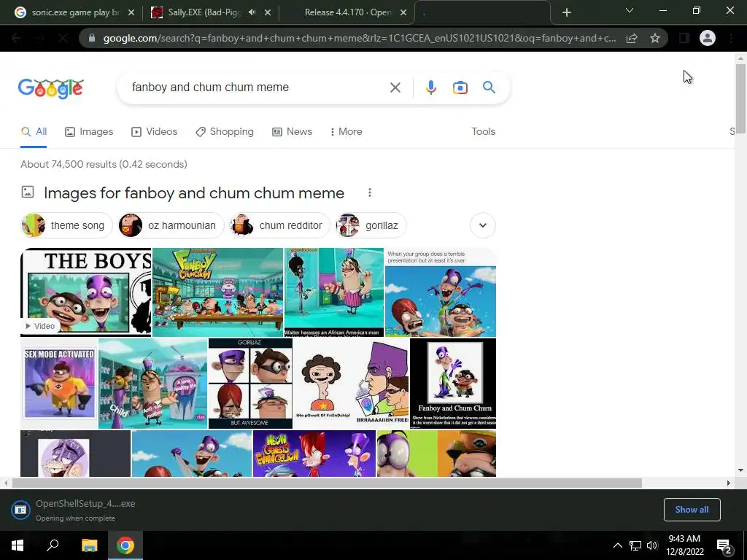Image resolution: width=747 pixels, height=560 pixels.
Task: Filter images by theme song chip
Action: (x=66, y=225)
